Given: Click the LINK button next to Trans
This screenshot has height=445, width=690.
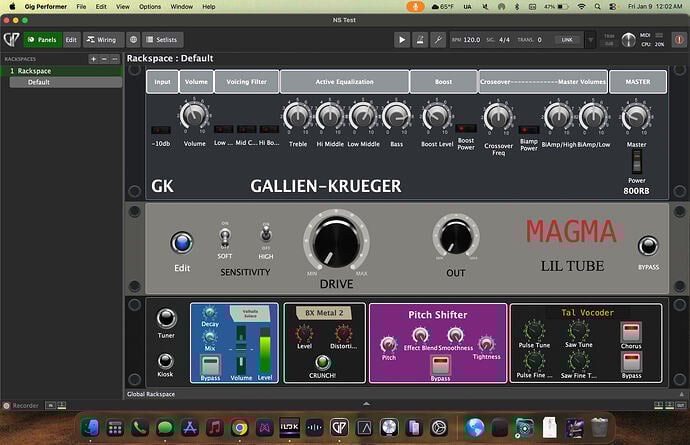Looking at the screenshot, I should point(567,40).
